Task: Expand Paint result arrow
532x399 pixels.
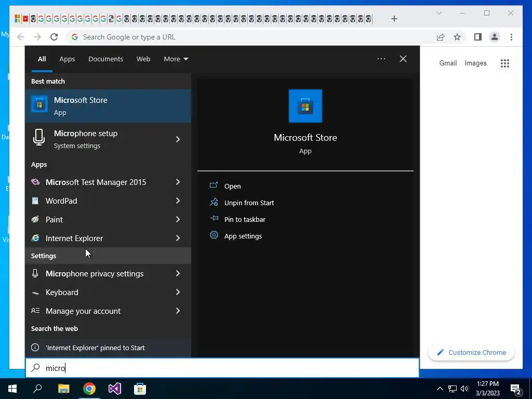Action: [178, 220]
